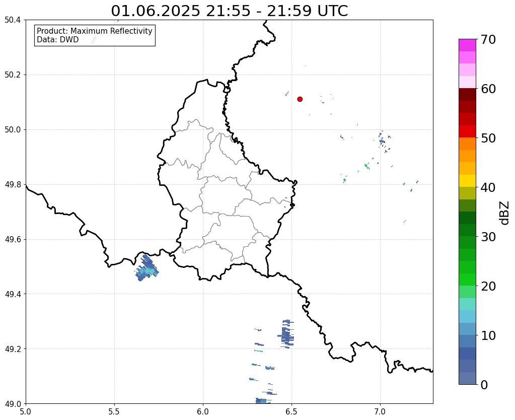Click the y-axis tick label 49.4

(13, 294)
